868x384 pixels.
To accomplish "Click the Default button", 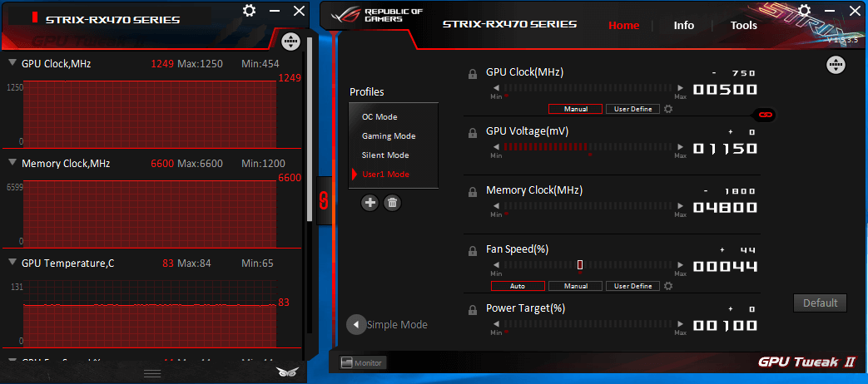I will [x=820, y=303].
